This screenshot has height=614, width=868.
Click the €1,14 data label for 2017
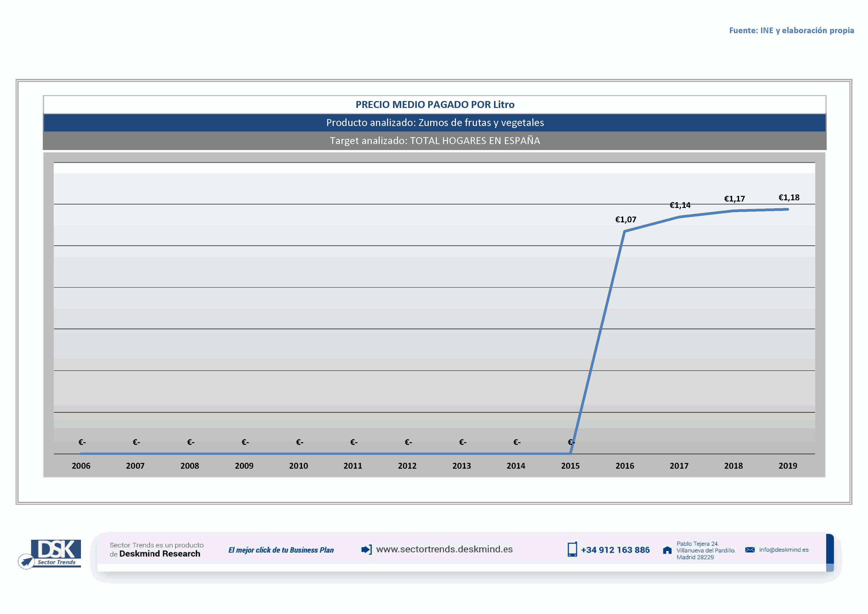(680, 205)
